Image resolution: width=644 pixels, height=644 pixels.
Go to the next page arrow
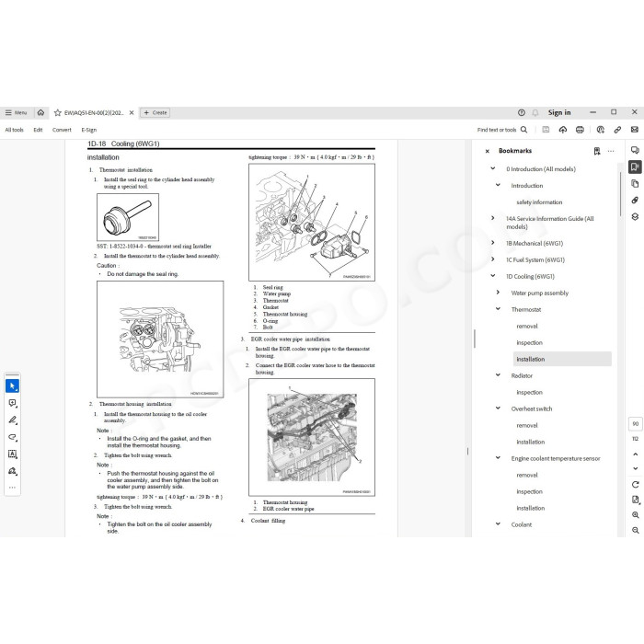(636, 468)
